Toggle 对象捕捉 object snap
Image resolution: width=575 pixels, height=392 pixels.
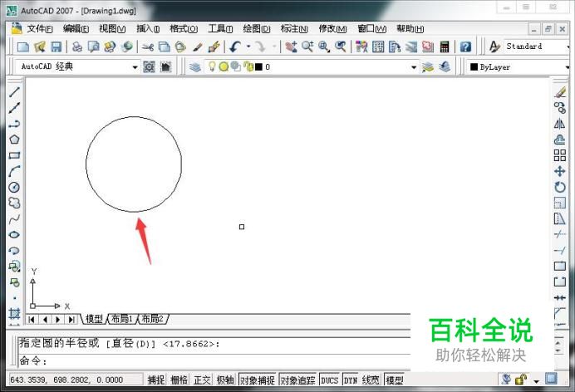(x=258, y=380)
